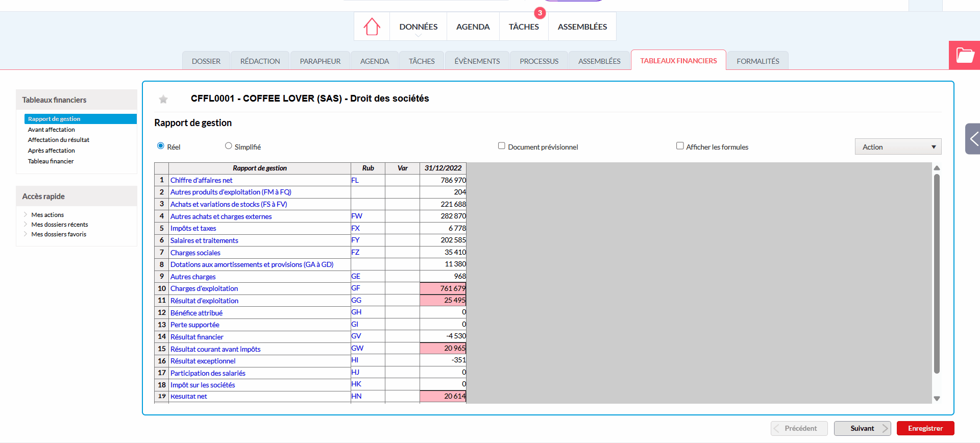Open Après affectation in sidebar

[52, 151]
